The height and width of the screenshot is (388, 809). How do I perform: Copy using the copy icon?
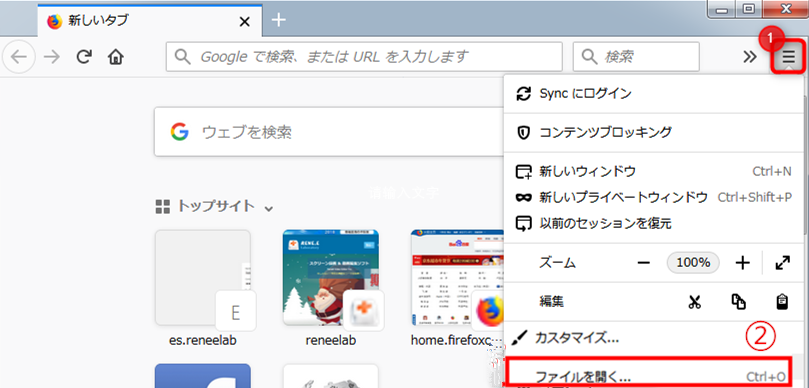[739, 302]
